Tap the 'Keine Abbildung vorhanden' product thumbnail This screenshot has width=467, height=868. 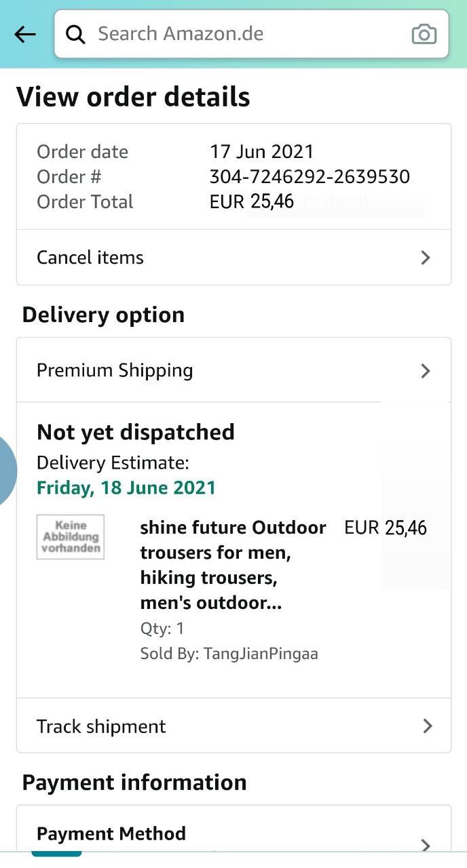point(71,537)
